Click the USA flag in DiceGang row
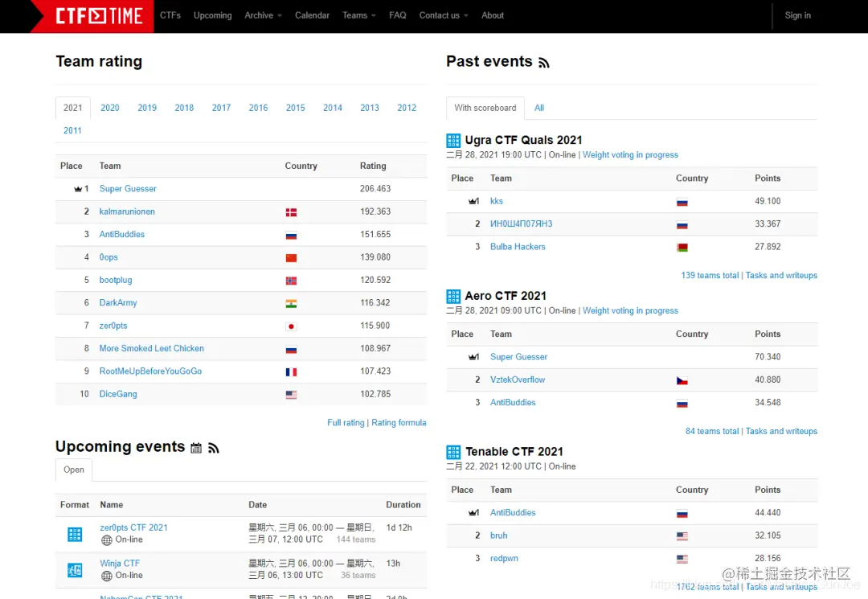Screen dimensions: 868x599 pos(291,395)
